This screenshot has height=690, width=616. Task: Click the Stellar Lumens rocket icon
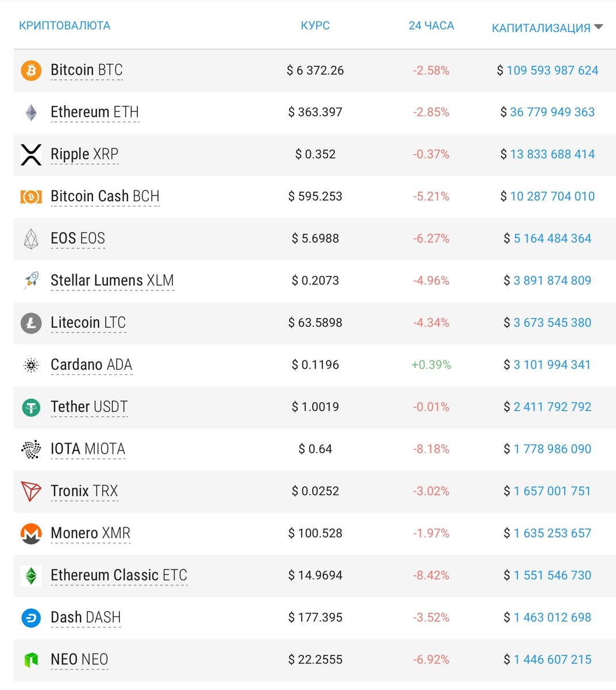(x=31, y=281)
